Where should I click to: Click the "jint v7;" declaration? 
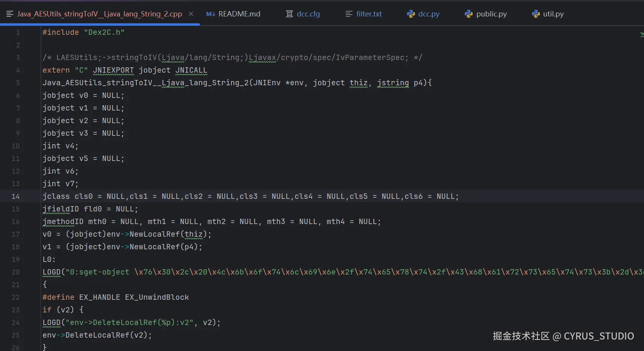pyautogui.click(x=61, y=184)
